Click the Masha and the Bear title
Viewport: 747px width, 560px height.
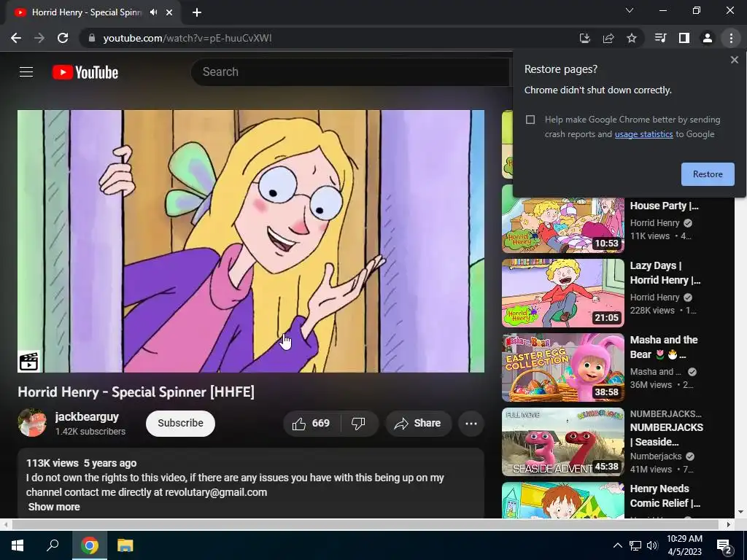(664, 347)
